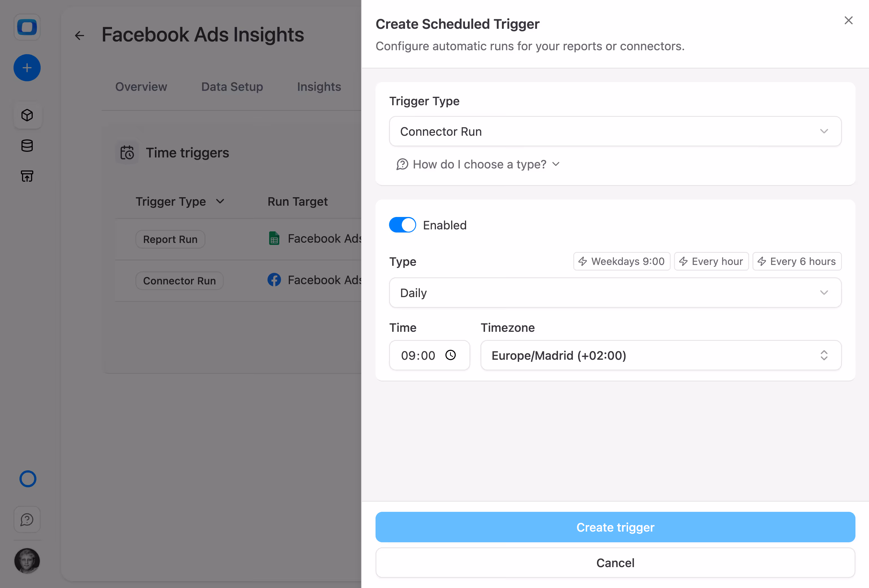Click Facebook Ads text in Connector Run row

[324, 280]
